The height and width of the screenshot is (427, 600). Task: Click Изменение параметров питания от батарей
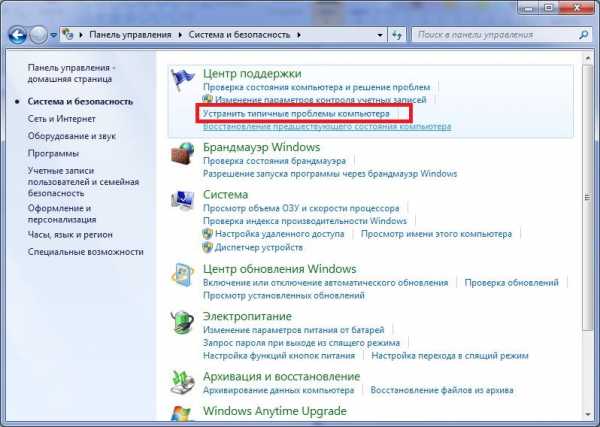click(x=293, y=330)
